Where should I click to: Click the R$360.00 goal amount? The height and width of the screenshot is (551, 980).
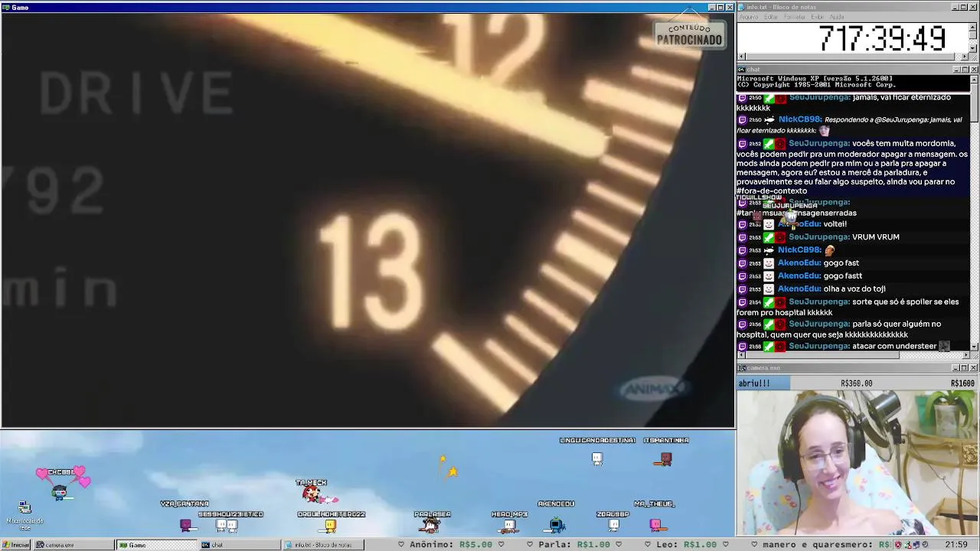[856, 383]
